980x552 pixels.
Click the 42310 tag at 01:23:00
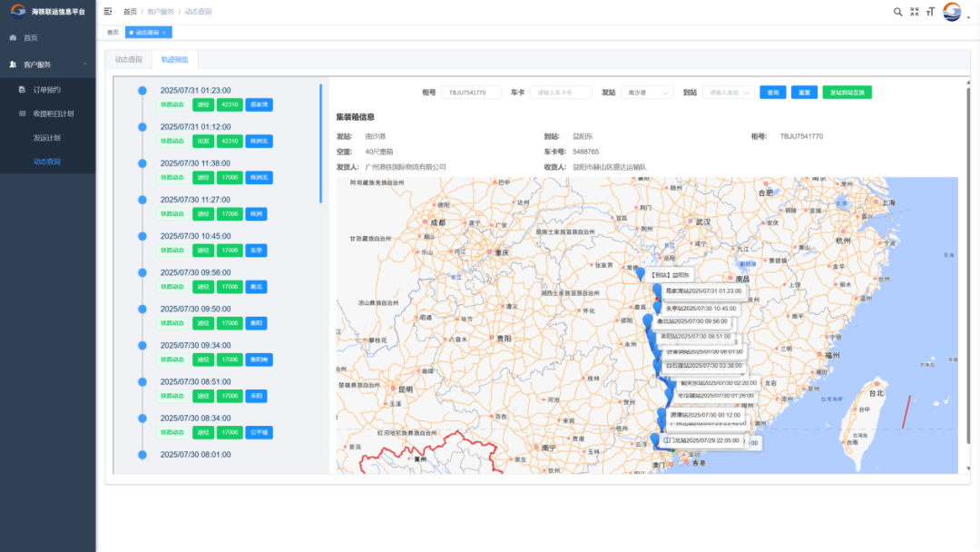click(230, 104)
